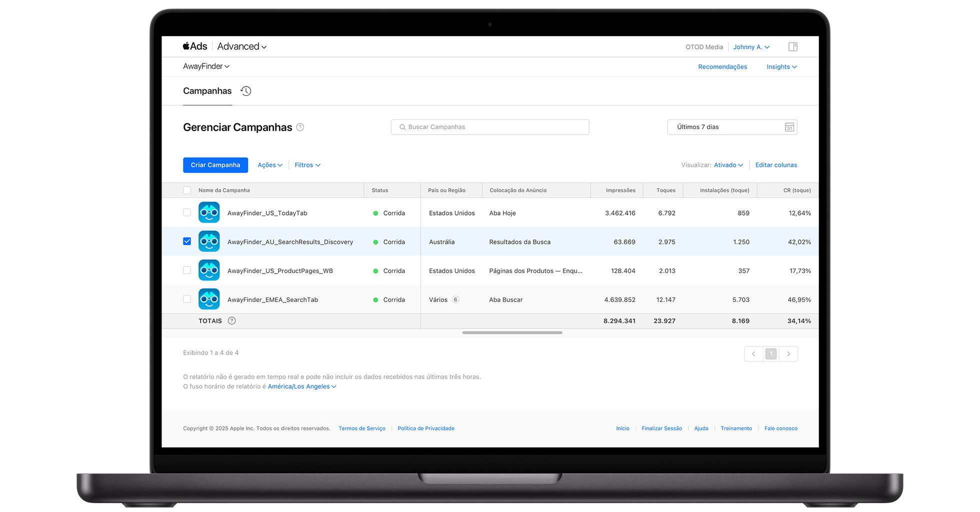
Task: Select the AwayFinder_US_ProductPages_WB checkbox
Action: (187, 270)
